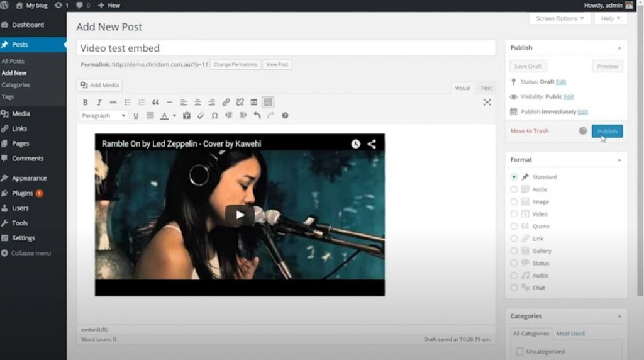Collapse the Categories box
Image resolution: width=644 pixels, height=360 pixels.
[619, 317]
